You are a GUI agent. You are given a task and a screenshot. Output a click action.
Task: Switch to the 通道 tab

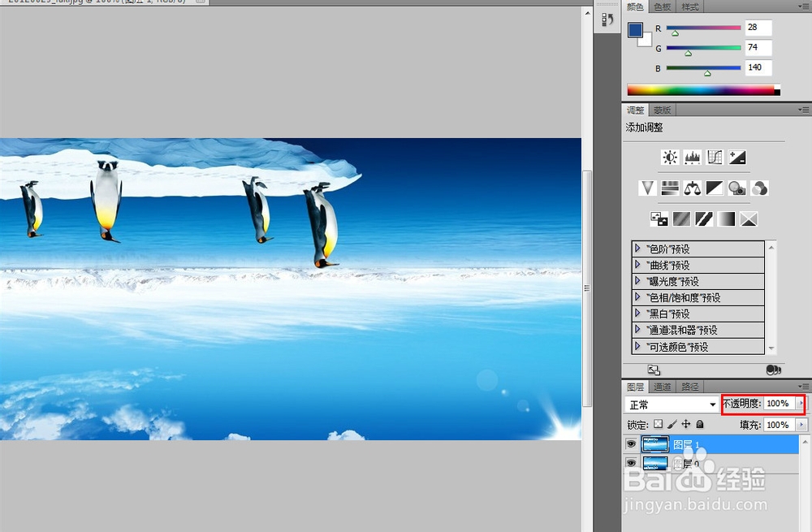click(663, 387)
